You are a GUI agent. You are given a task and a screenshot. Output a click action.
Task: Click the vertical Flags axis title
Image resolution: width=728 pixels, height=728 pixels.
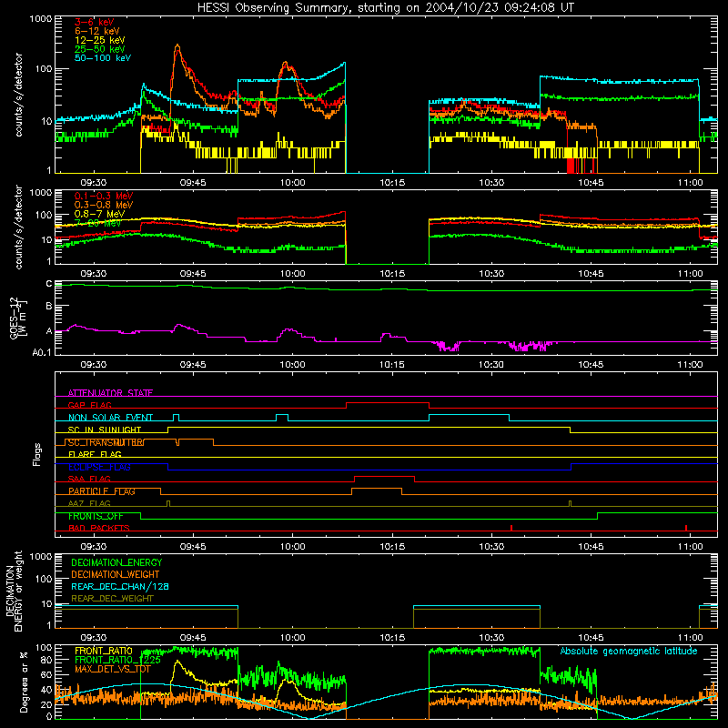tap(37, 454)
